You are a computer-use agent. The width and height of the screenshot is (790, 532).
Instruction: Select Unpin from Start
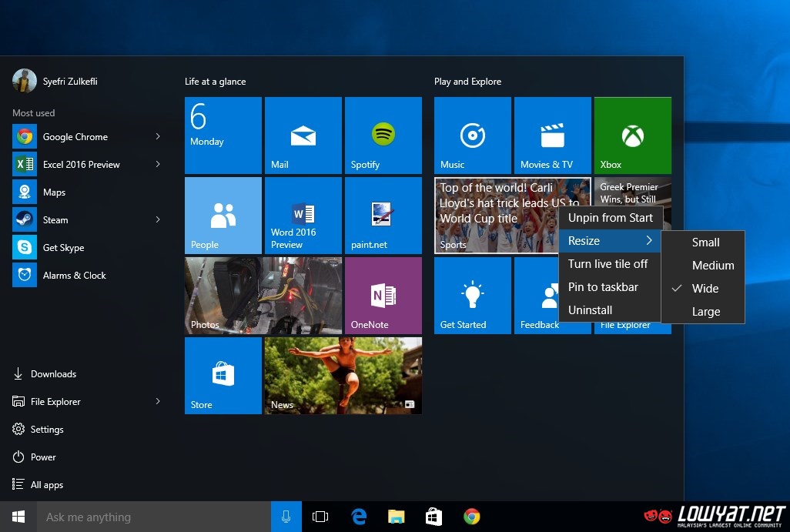point(610,218)
